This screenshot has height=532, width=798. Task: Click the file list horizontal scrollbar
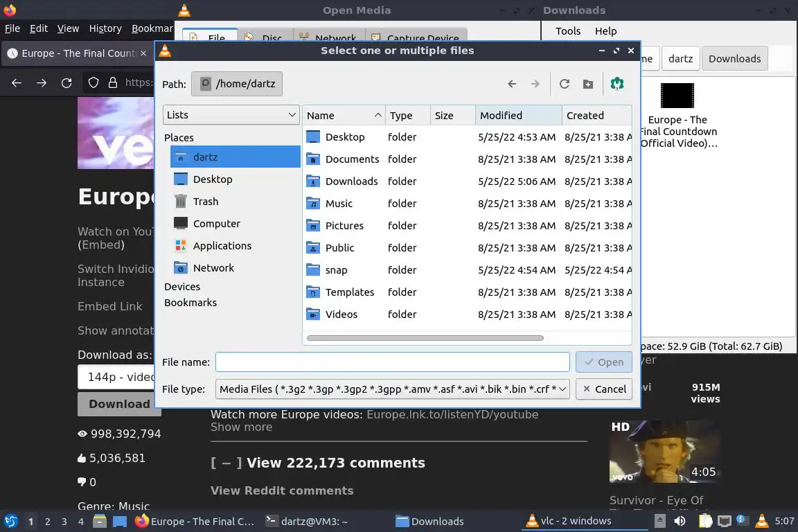pyautogui.click(x=425, y=338)
